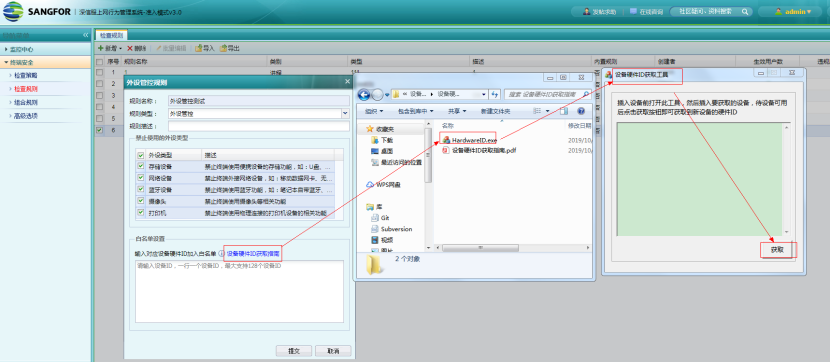Viewport: 830px width, 363px height.
Task: Click the 获取 button
Action: (777, 250)
